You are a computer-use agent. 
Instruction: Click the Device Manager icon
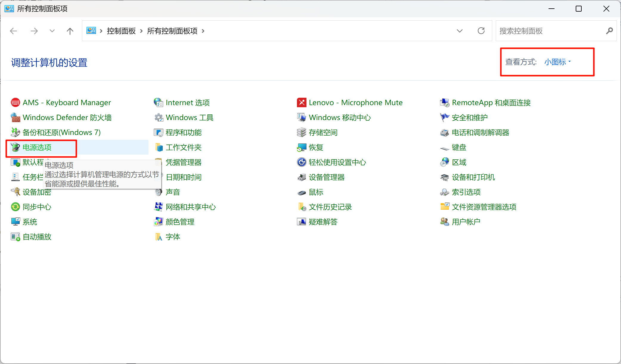click(301, 177)
